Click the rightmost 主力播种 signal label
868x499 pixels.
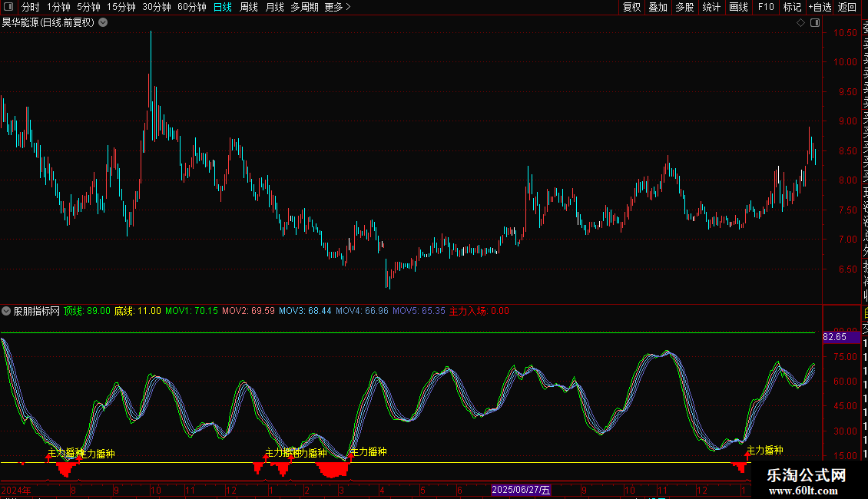point(765,450)
